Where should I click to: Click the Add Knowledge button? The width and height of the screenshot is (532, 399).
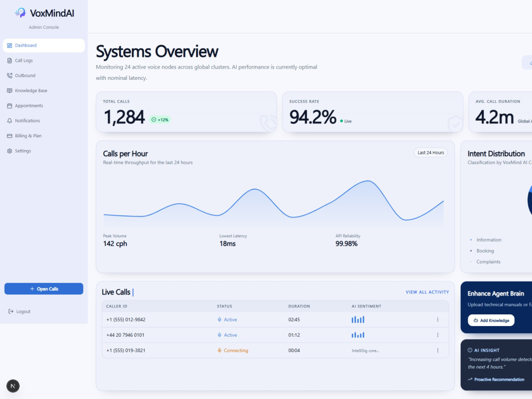[x=491, y=320]
